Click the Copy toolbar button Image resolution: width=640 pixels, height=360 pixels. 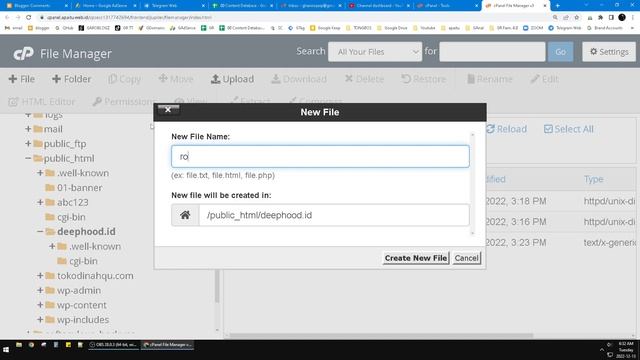coord(124,79)
